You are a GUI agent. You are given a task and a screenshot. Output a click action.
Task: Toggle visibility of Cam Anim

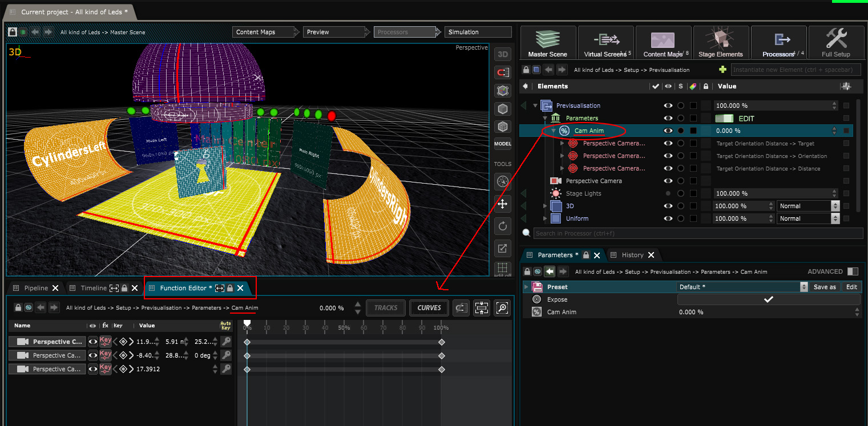(x=667, y=131)
